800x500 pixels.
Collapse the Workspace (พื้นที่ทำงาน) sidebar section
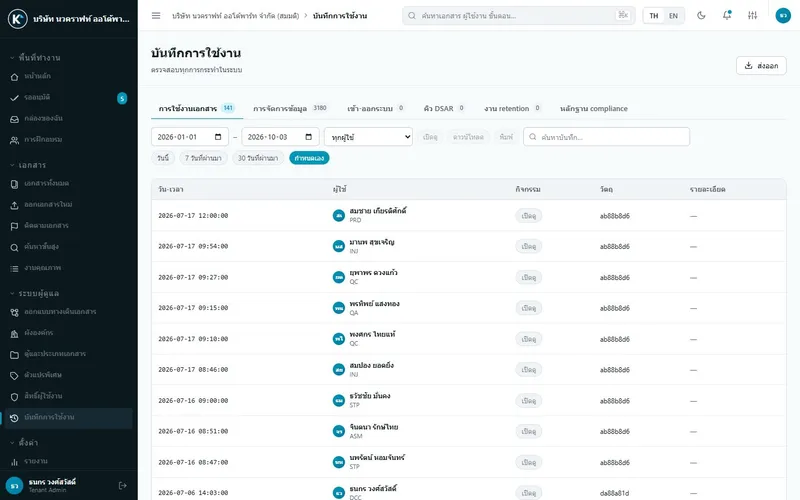point(35,58)
